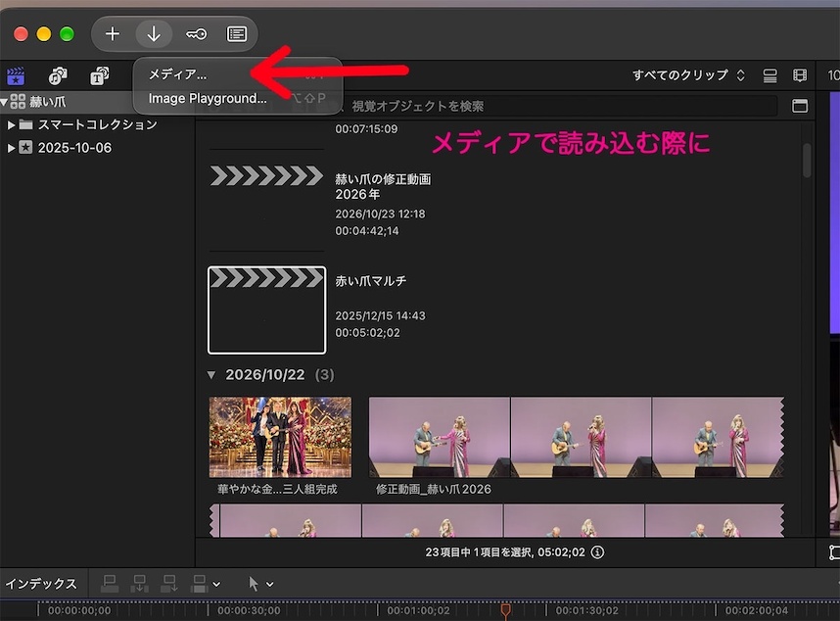Click the plus (new item) toolbar button

(112, 34)
